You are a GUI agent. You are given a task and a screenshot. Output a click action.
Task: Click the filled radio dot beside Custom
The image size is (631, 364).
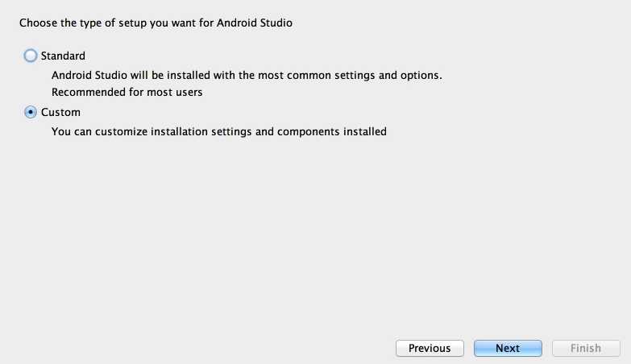pos(31,113)
